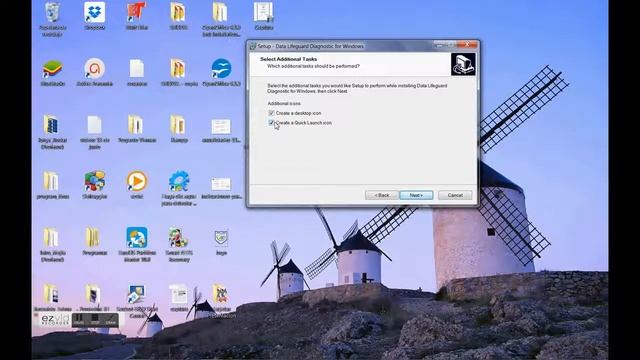640x360 pixels.
Task: Select the folder showing a phone image
Action: pyautogui.click(x=93, y=294)
